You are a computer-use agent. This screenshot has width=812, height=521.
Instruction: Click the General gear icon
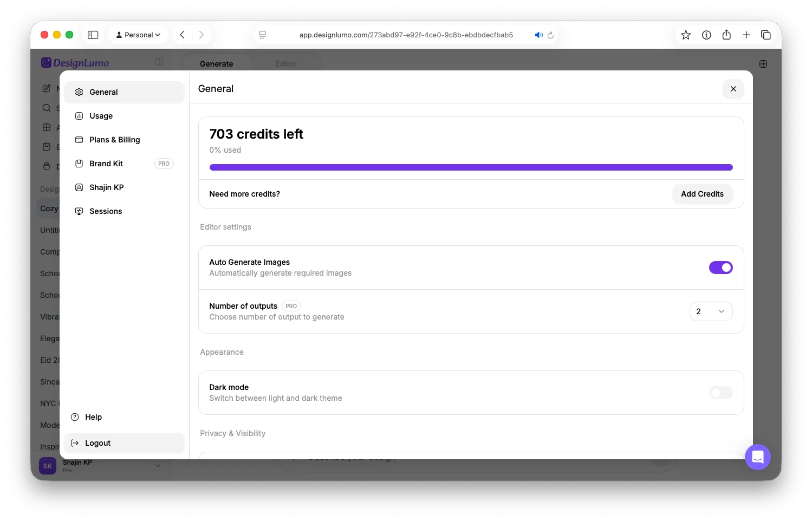[79, 92]
